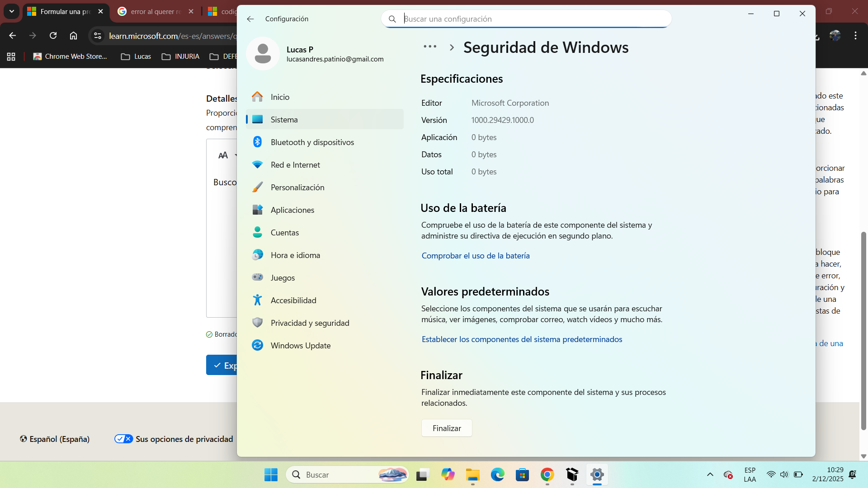Open 'Comprobar el uso de la batería' link
This screenshot has width=868, height=488.
pos(475,256)
